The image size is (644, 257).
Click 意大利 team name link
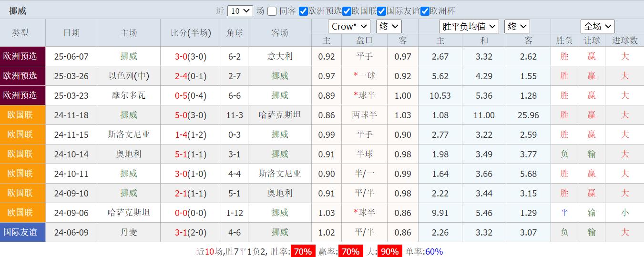point(280,57)
